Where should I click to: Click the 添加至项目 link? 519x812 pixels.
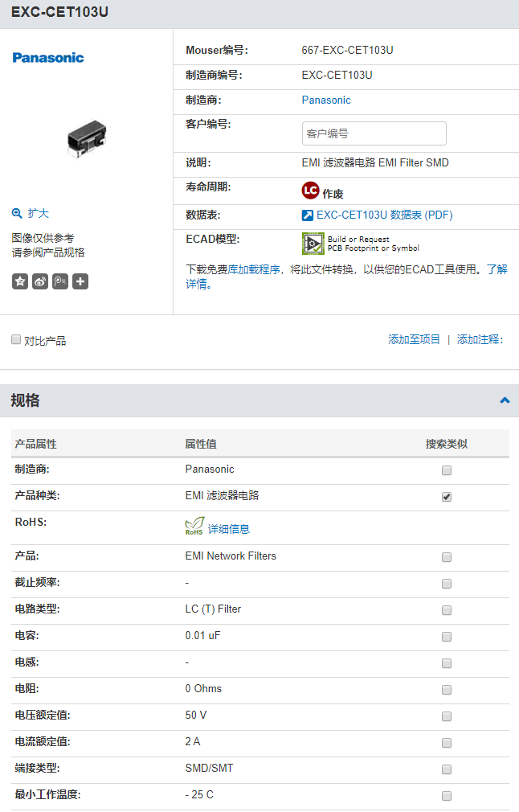click(x=414, y=340)
